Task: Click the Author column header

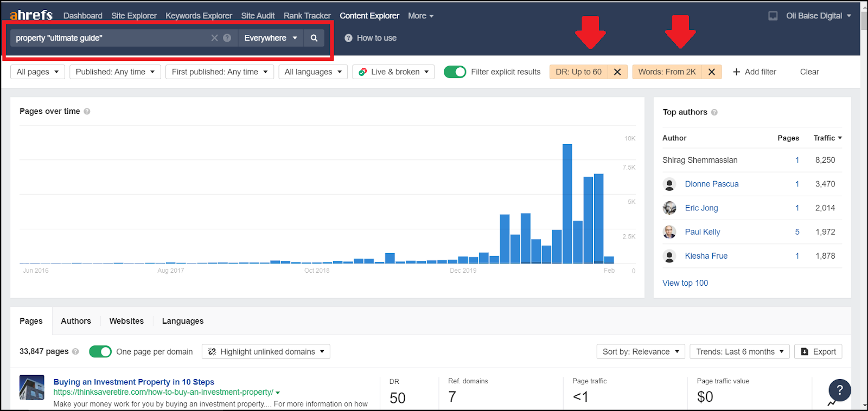Action: point(674,138)
